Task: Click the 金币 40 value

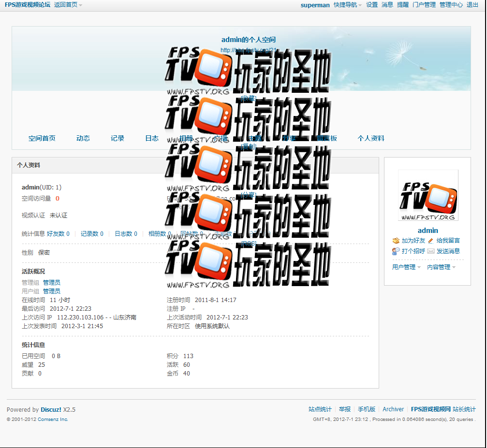Action: (186, 374)
